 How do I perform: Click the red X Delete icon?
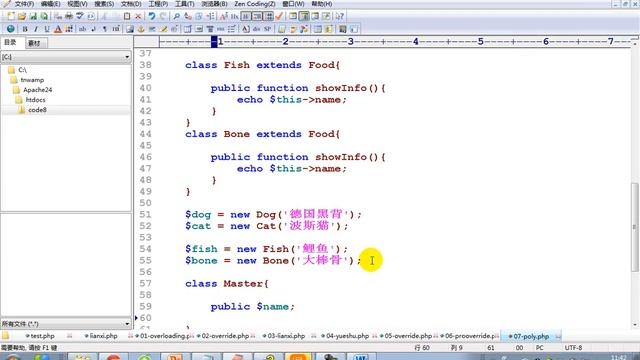point(138,16)
